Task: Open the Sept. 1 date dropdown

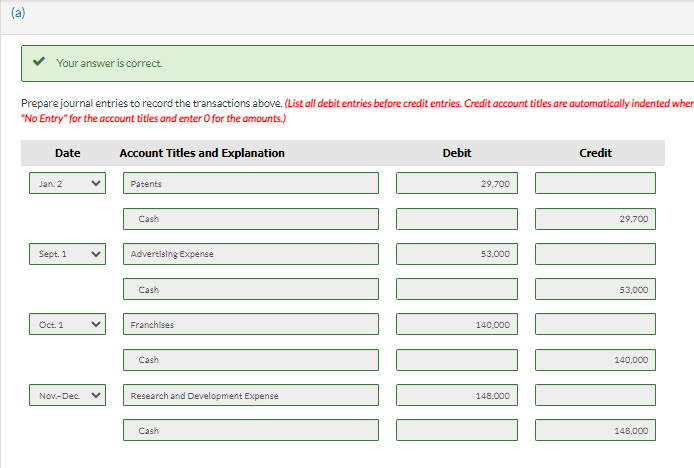Action: [x=67, y=254]
